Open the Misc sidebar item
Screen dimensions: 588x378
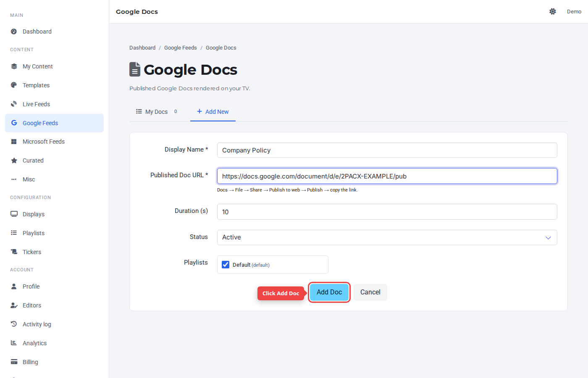point(54,179)
